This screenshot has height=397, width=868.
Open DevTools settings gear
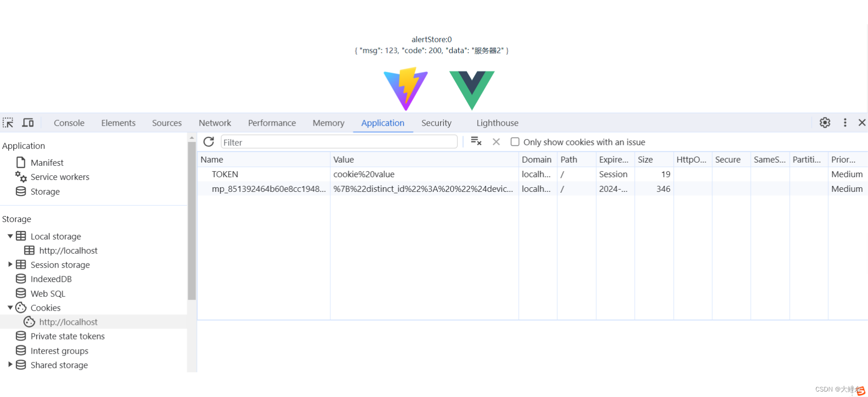[825, 122]
